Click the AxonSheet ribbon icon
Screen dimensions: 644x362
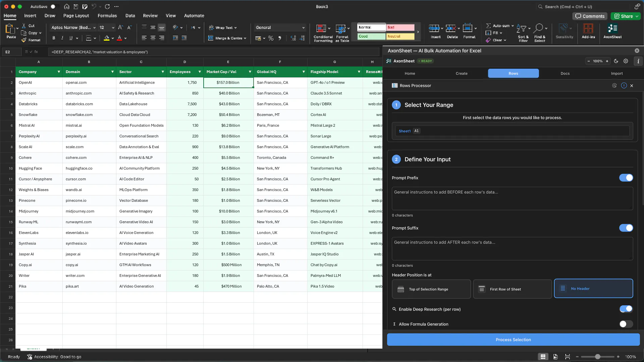612,28
